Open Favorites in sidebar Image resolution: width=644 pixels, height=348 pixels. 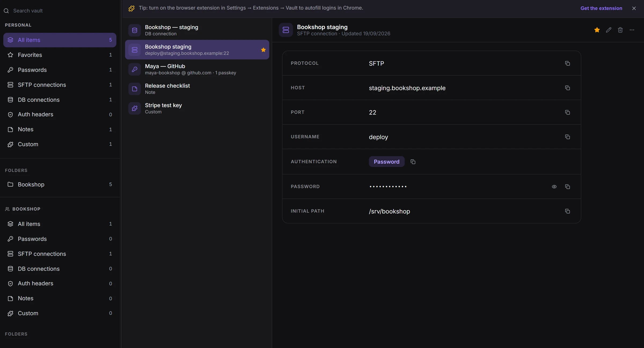[60, 55]
